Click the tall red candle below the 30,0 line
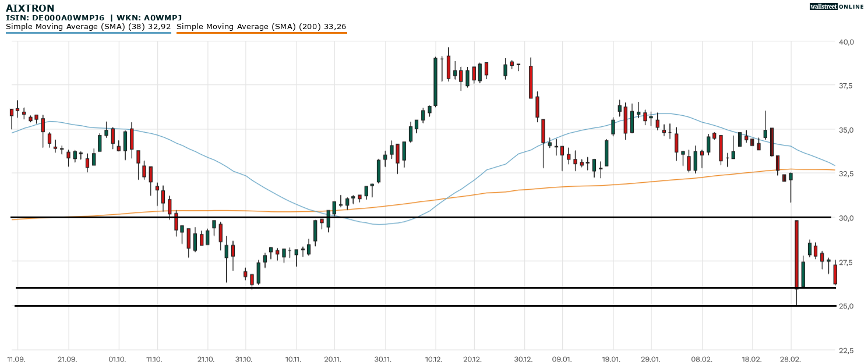868x362 pixels. 796,254
